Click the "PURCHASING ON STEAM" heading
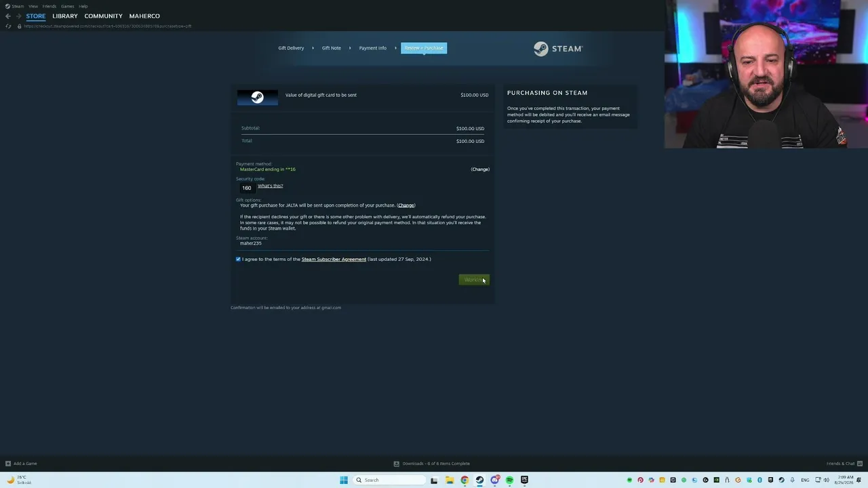 pos(547,93)
